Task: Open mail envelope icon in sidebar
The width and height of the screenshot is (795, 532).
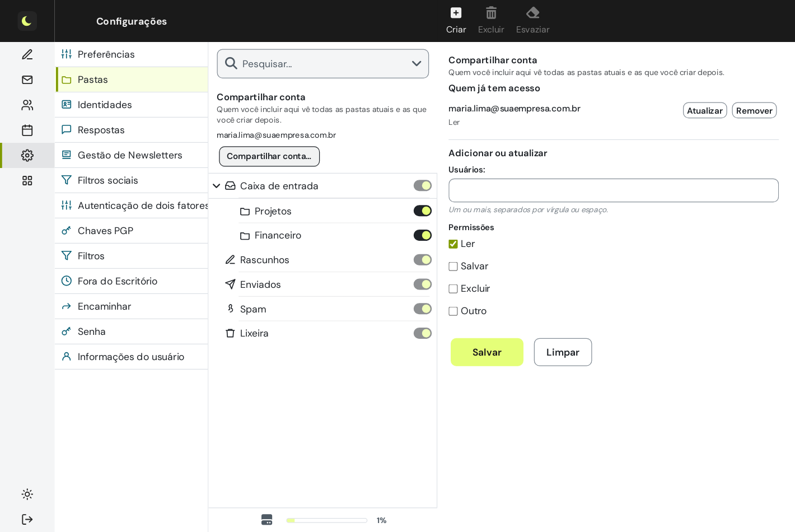Action: point(27,80)
